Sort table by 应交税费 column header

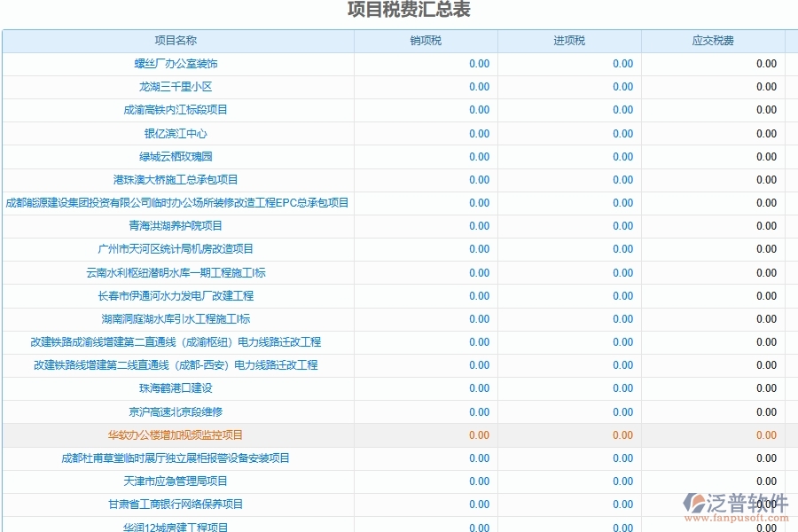pos(712,40)
